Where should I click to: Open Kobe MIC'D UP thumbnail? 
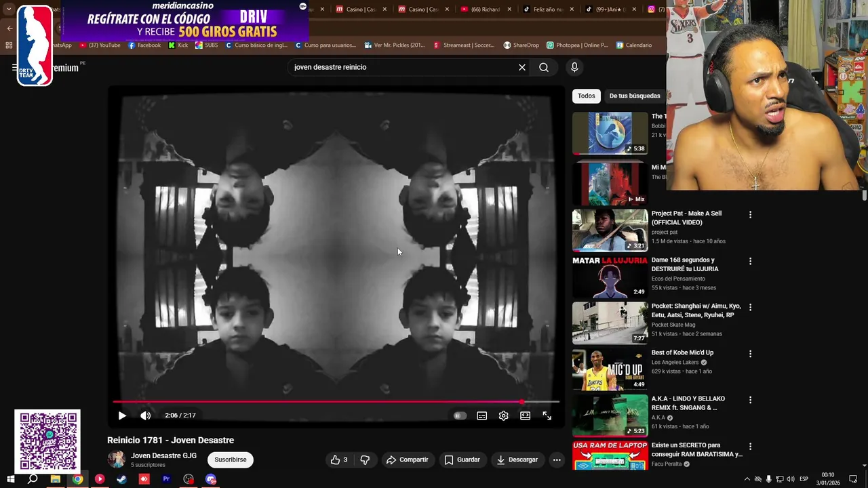coord(610,369)
